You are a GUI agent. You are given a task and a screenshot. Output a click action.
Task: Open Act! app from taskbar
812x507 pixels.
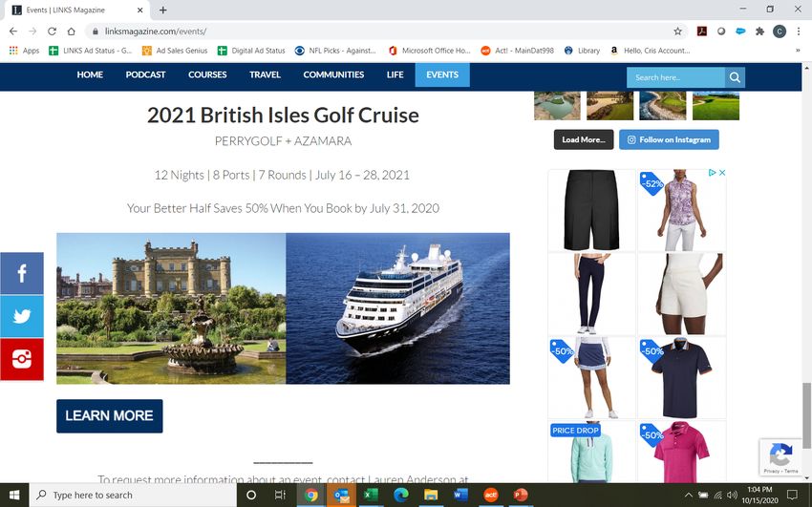pyautogui.click(x=490, y=496)
